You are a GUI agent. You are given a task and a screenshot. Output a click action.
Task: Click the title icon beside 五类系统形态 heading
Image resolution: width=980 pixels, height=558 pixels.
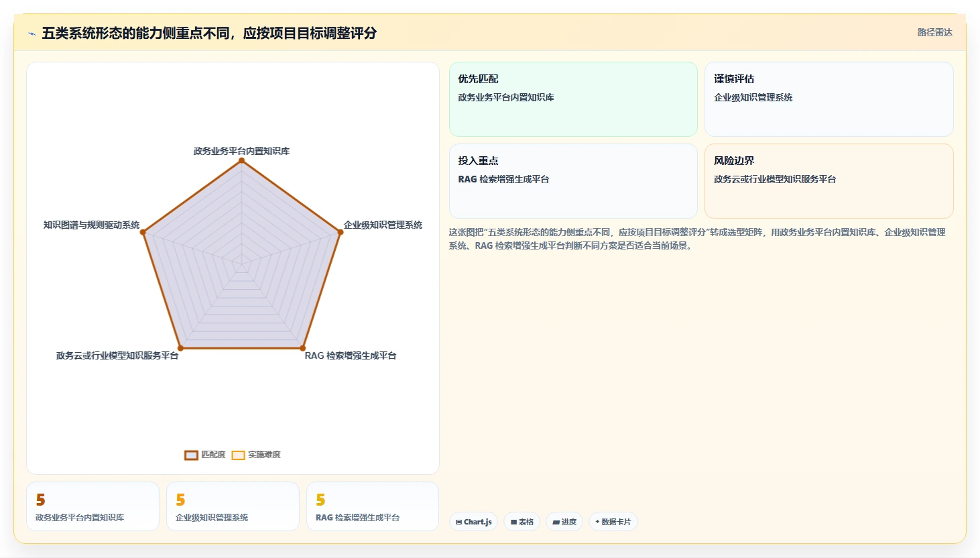(32, 34)
